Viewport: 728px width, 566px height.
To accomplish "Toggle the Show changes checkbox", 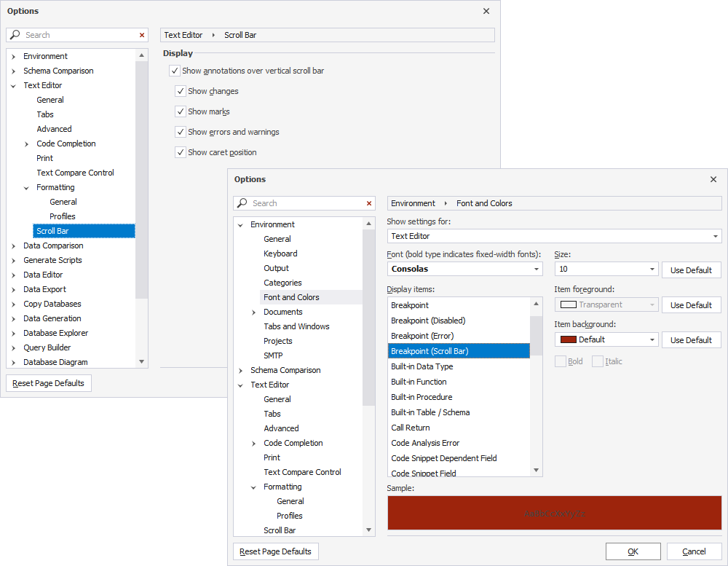I will pyautogui.click(x=179, y=91).
